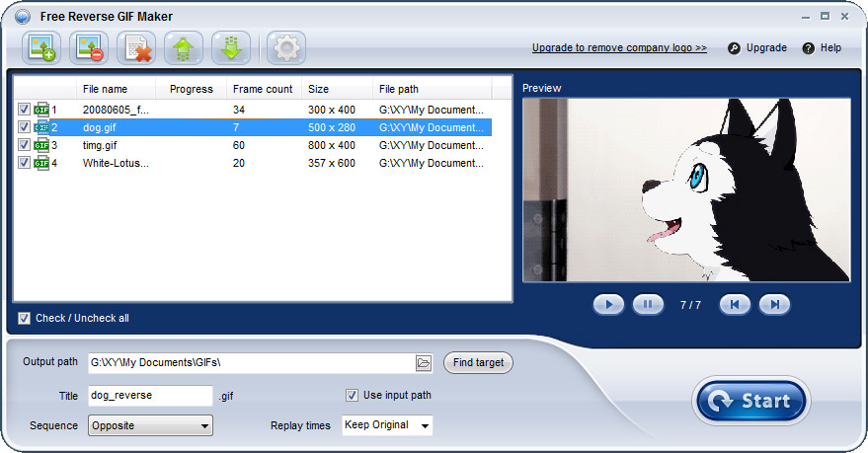Click the Title field with dog_reverse
The image size is (868, 453).
[150, 396]
